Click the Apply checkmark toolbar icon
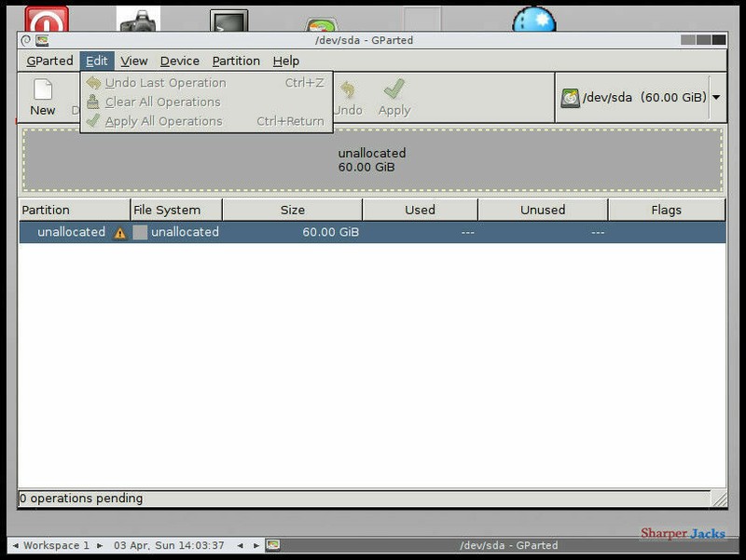Image resolution: width=746 pixels, height=560 pixels. (394, 89)
